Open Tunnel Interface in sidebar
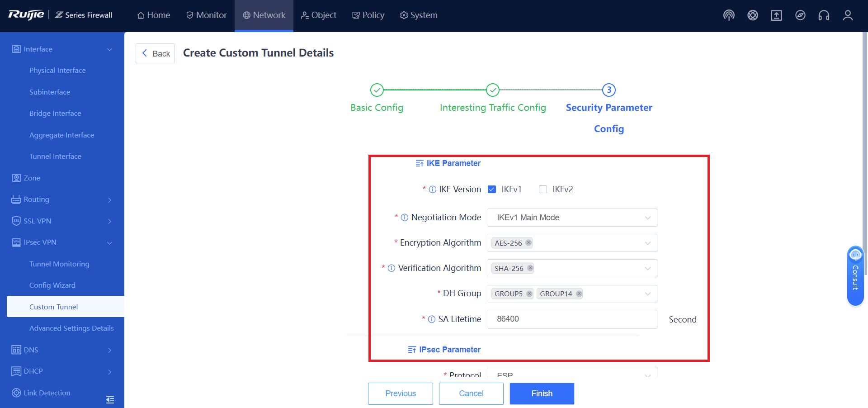The image size is (868, 408). 55,157
